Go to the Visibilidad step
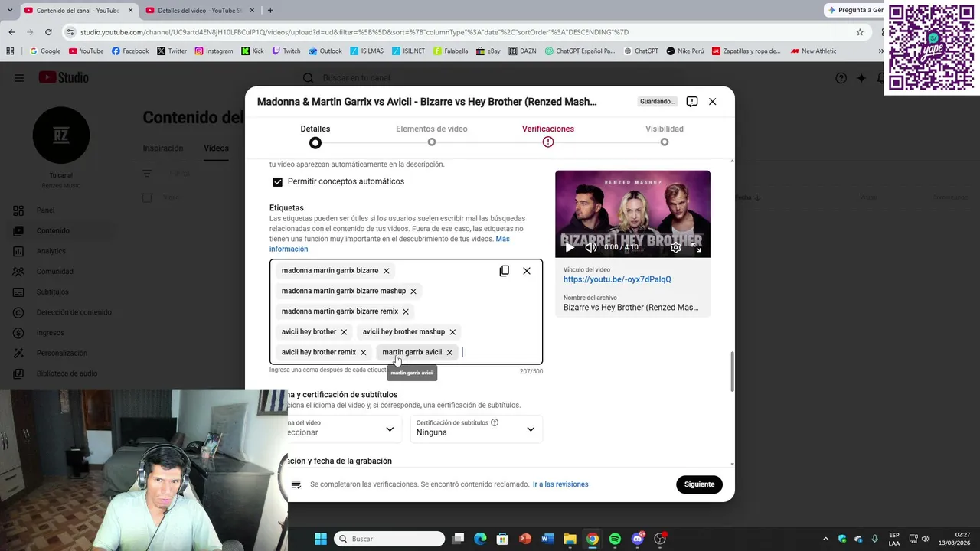Viewport: 980px width, 551px height. pyautogui.click(x=665, y=135)
